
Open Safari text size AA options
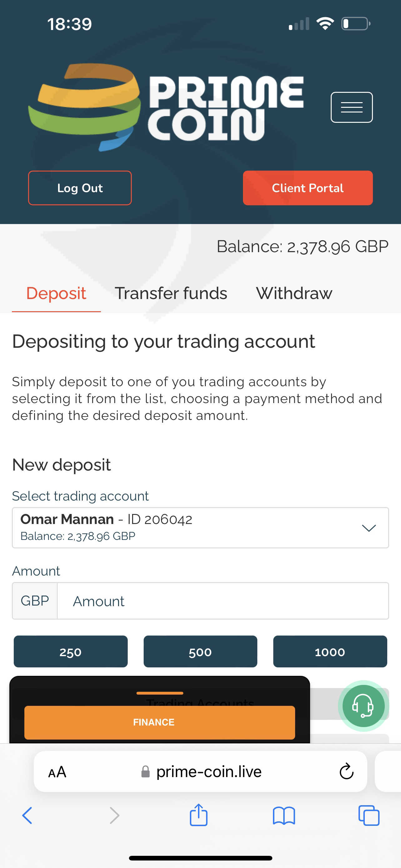click(57, 772)
